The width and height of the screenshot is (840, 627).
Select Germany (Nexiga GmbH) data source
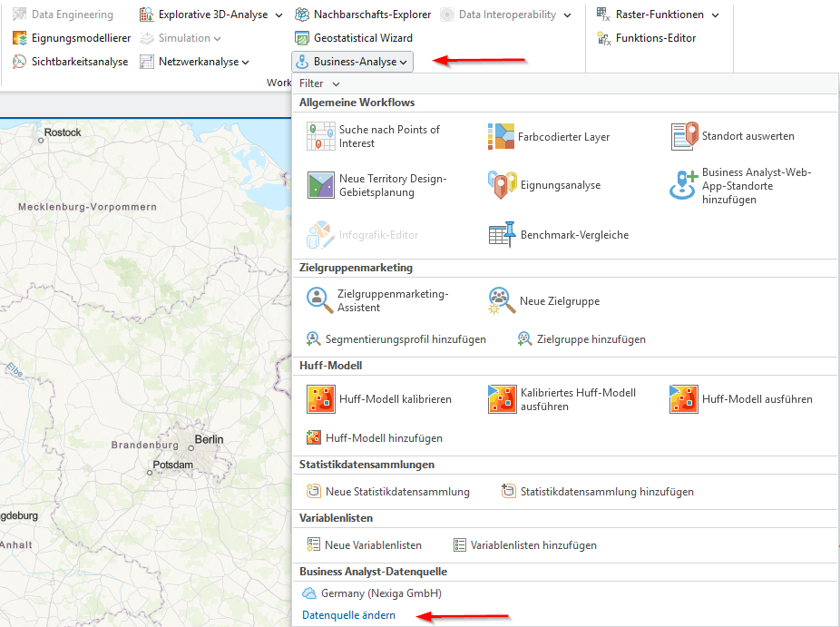372,593
